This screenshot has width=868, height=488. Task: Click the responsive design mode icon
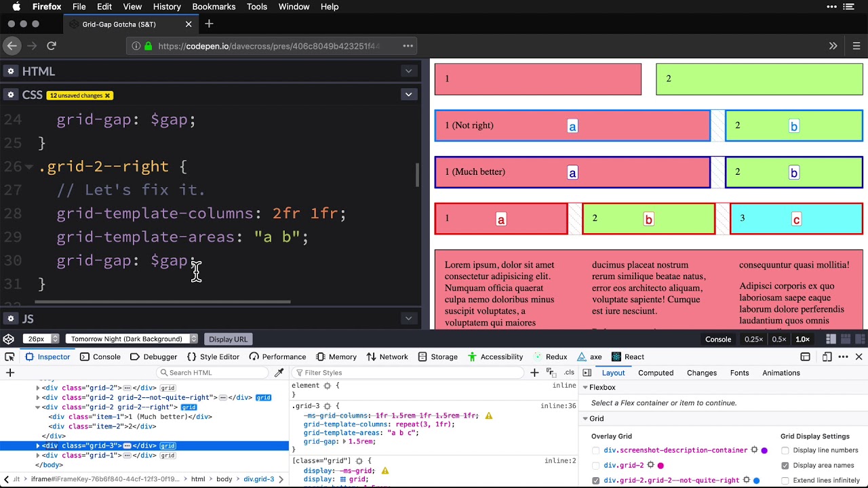[827, 357]
